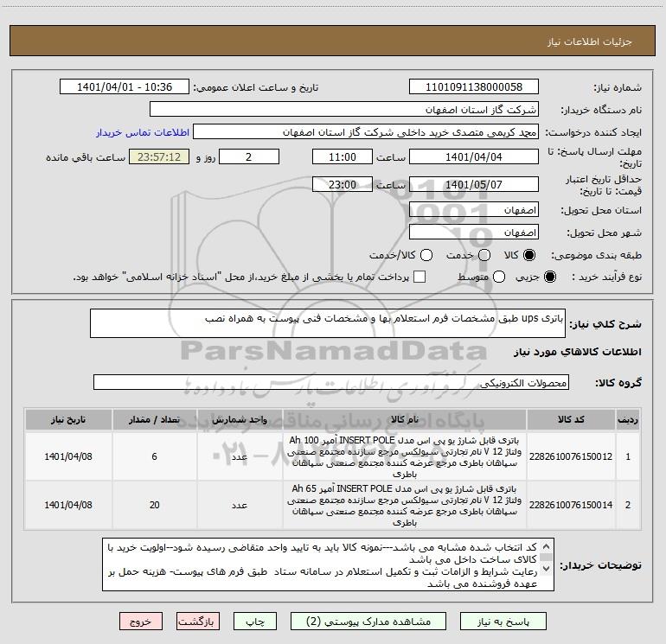Click the خروج exit button

(141, 622)
